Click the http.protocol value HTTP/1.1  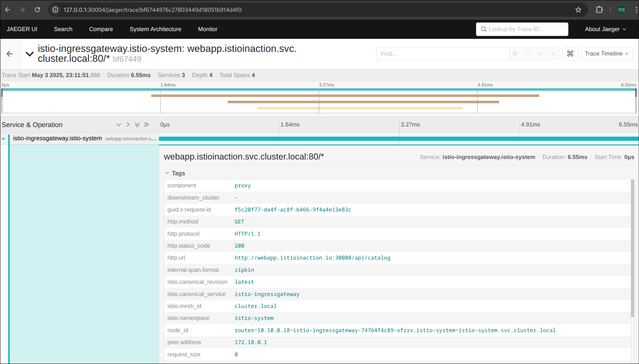coord(247,234)
